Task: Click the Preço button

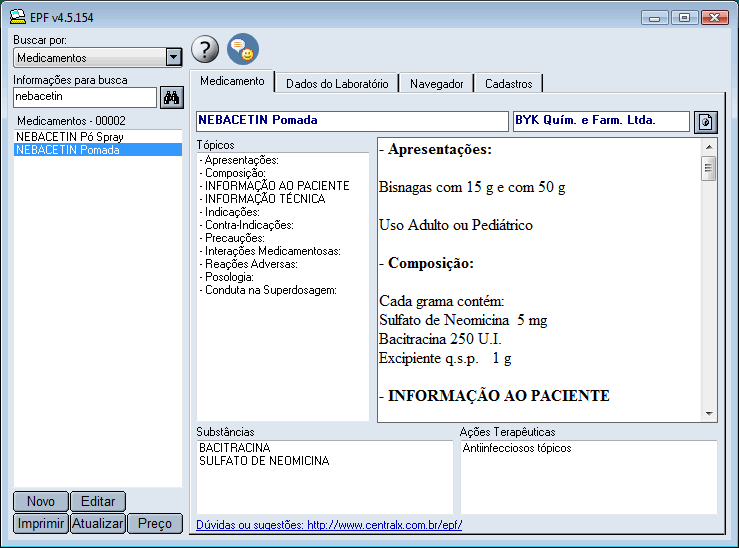Action: [155, 523]
